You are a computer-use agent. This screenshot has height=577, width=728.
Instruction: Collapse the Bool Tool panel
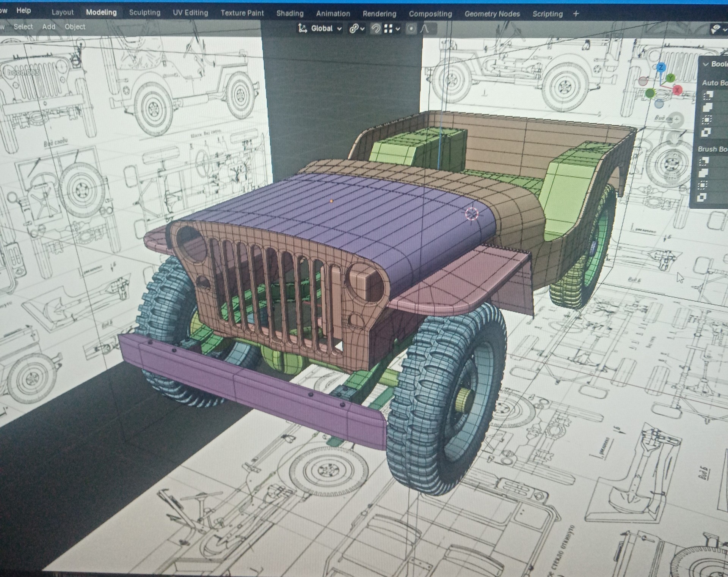pos(706,64)
